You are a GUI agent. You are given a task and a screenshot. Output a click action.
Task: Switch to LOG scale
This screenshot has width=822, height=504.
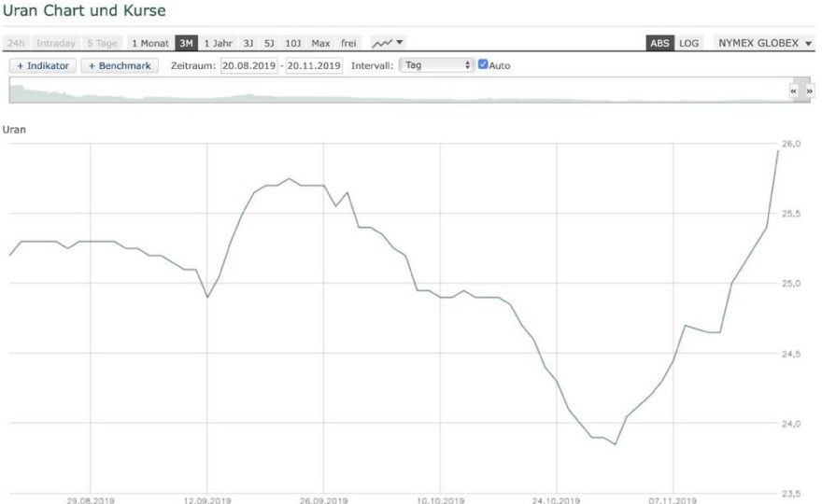[x=688, y=43]
